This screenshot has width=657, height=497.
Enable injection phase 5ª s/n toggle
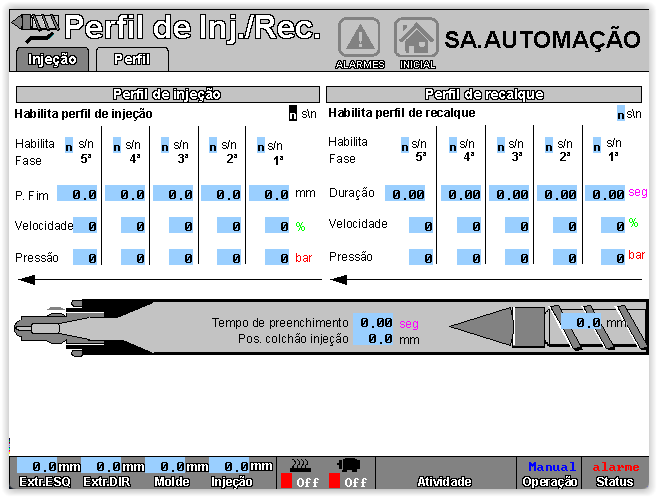(x=69, y=145)
